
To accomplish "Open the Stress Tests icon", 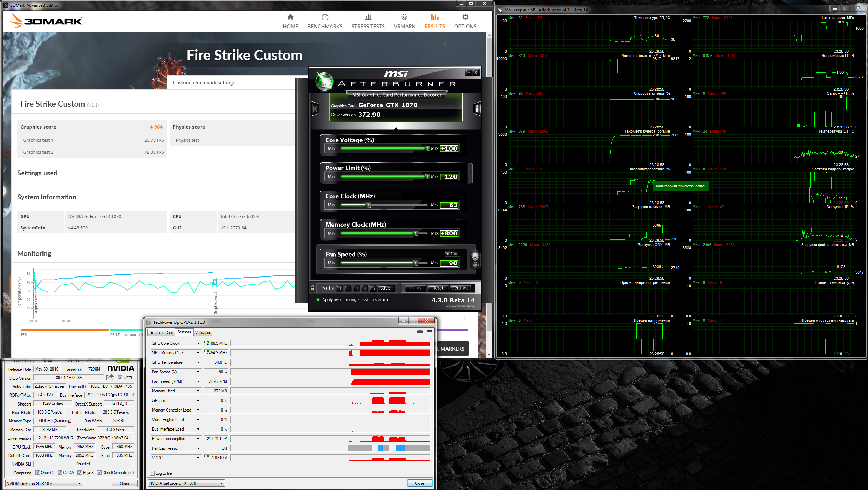I will click(x=368, y=17).
